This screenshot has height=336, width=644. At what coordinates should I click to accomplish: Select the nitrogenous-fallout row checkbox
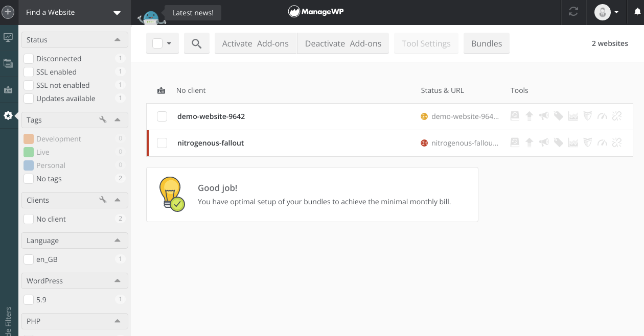click(162, 143)
